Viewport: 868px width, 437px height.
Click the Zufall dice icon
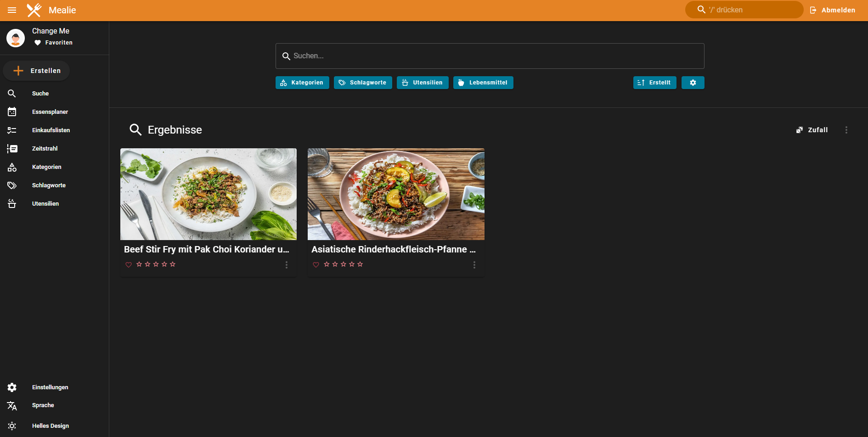800,130
